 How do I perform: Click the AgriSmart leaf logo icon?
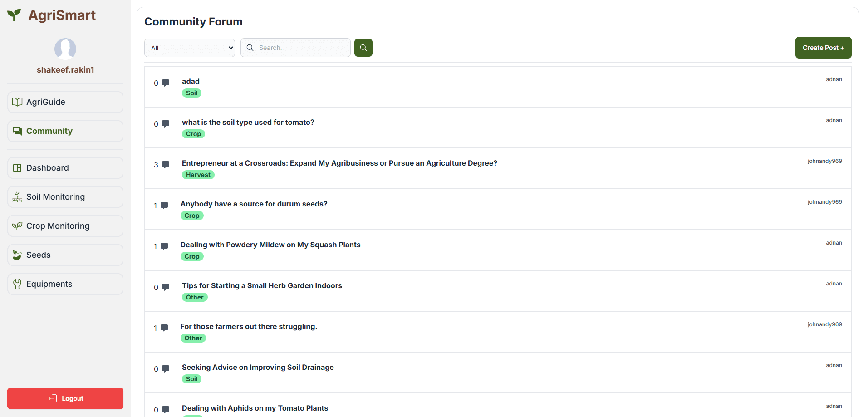pos(14,15)
